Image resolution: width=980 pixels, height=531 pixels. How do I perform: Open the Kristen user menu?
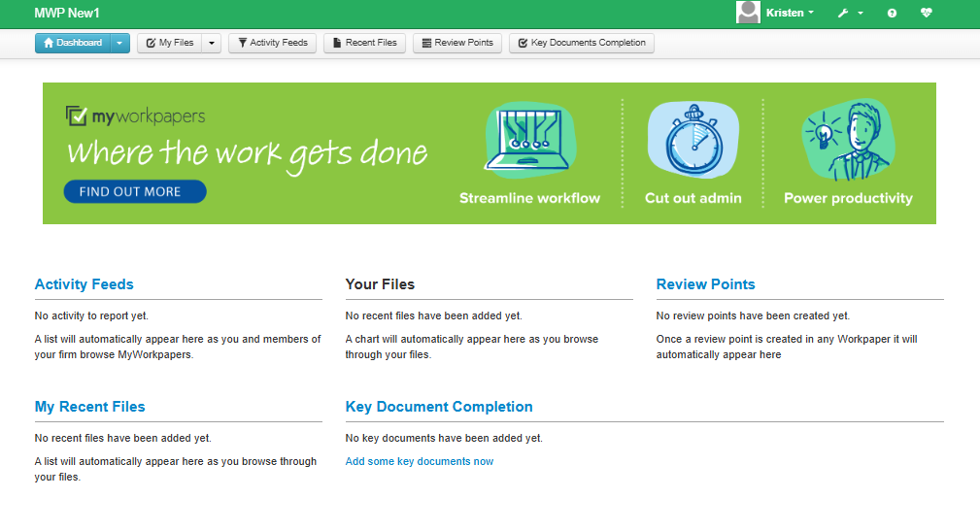[790, 14]
